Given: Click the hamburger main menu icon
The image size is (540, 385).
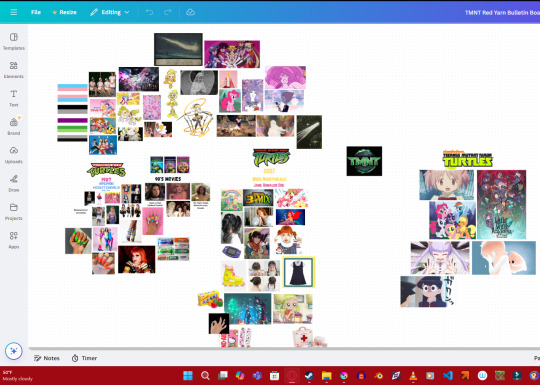Looking at the screenshot, I should [14, 12].
